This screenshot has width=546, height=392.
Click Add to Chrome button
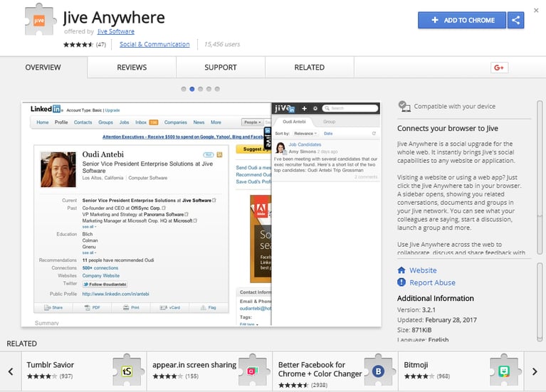click(x=462, y=20)
